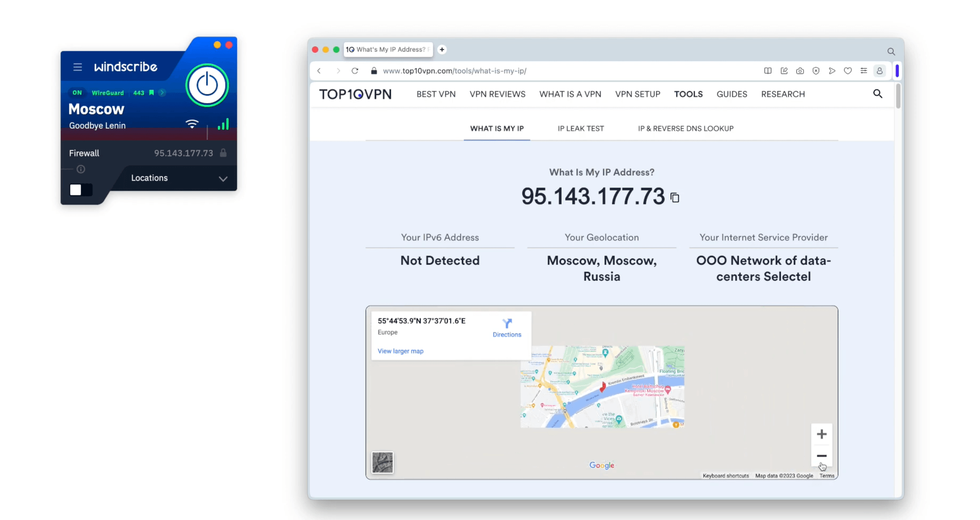The image size is (980, 520).
Task: Click the top10vpn URL address bar
Action: [x=455, y=71]
